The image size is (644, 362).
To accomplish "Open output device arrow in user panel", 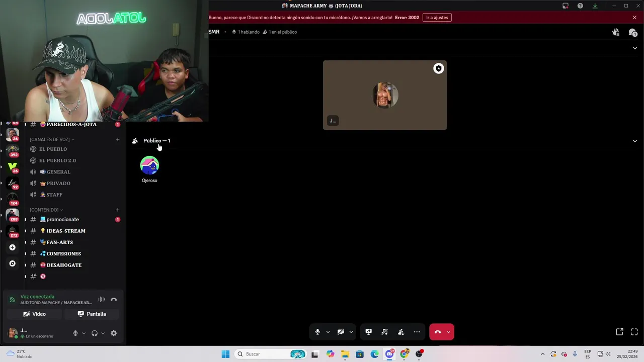I will click(x=103, y=333).
